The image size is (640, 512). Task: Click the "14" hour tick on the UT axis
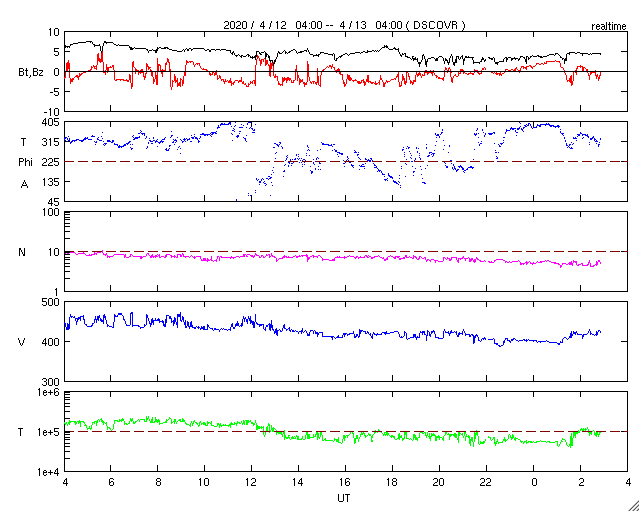(x=298, y=483)
